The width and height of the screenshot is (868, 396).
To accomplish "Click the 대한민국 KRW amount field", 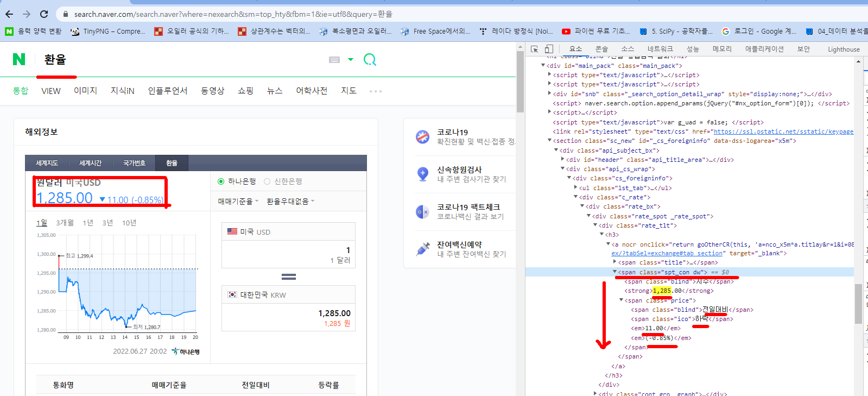I will [x=288, y=317].
